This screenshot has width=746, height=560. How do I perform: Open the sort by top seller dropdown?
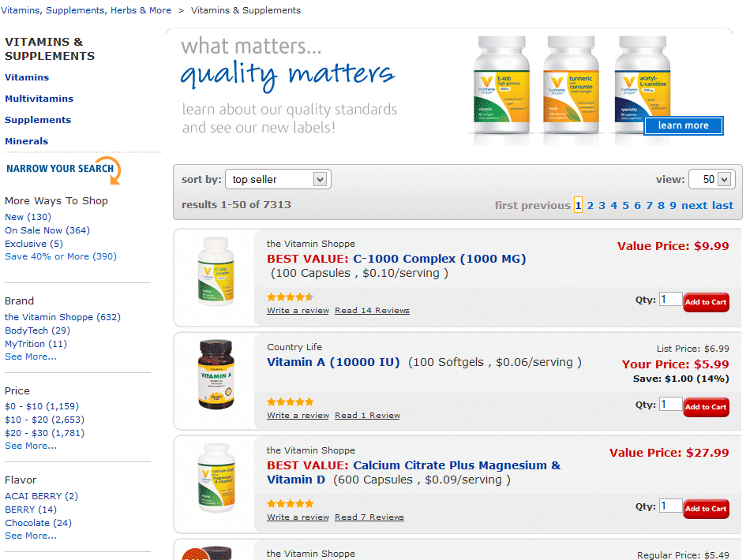[278, 180]
